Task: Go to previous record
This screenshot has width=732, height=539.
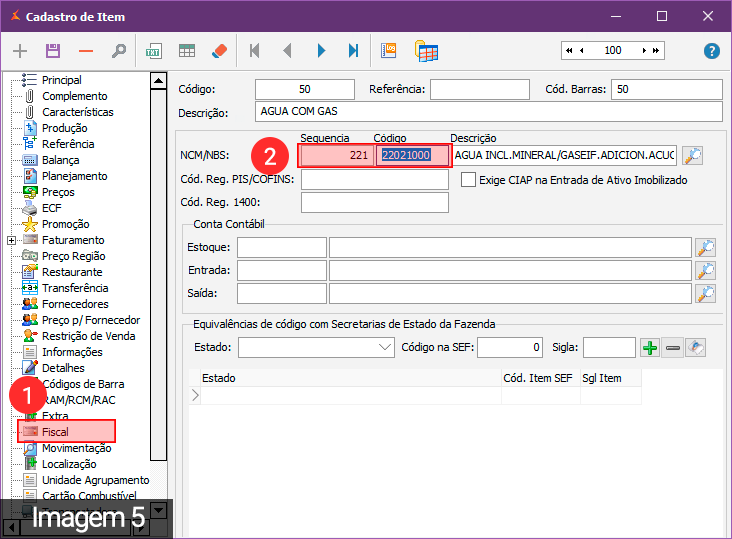Action: click(288, 50)
